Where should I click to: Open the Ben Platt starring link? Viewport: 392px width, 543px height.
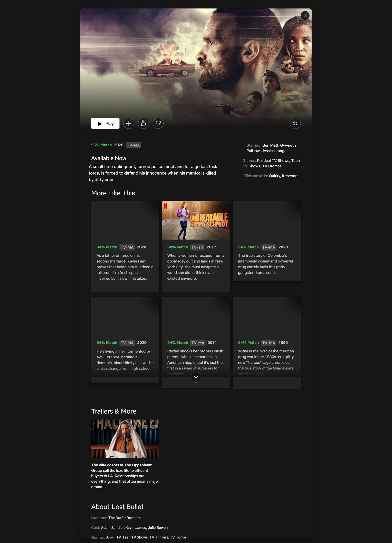click(x=271, y=145)
